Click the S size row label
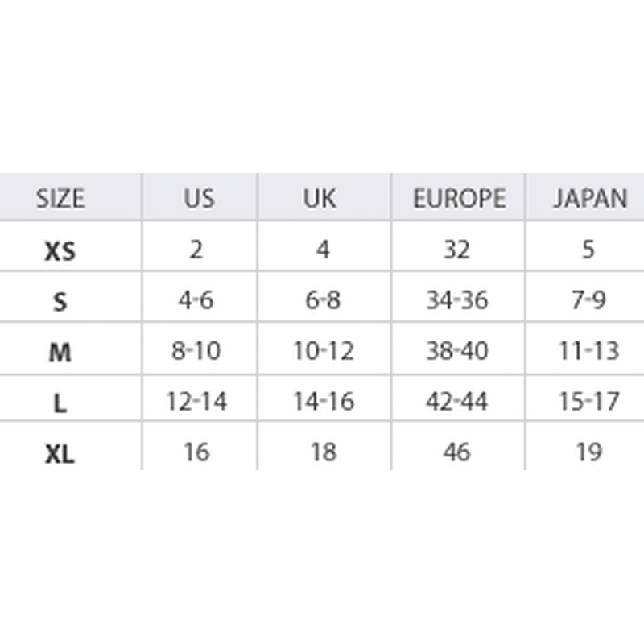Viewport: 644px width, 644px height. tap(60, 302)
